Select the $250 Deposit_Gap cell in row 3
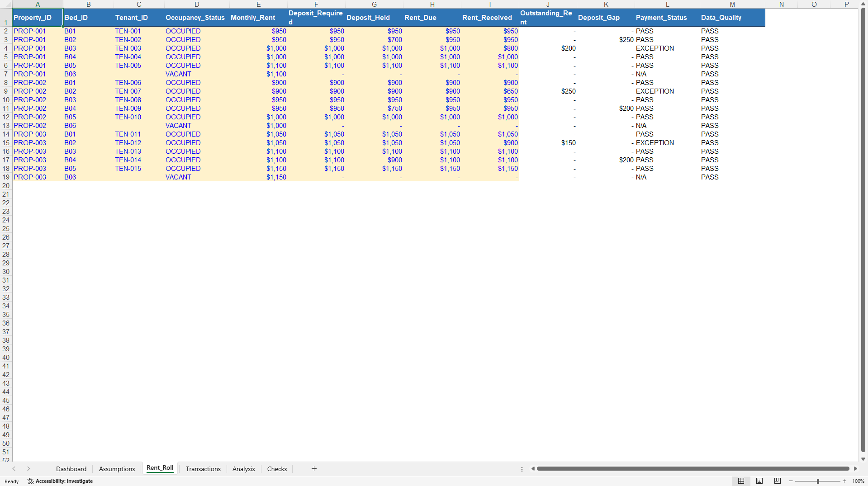 [606, 40]
